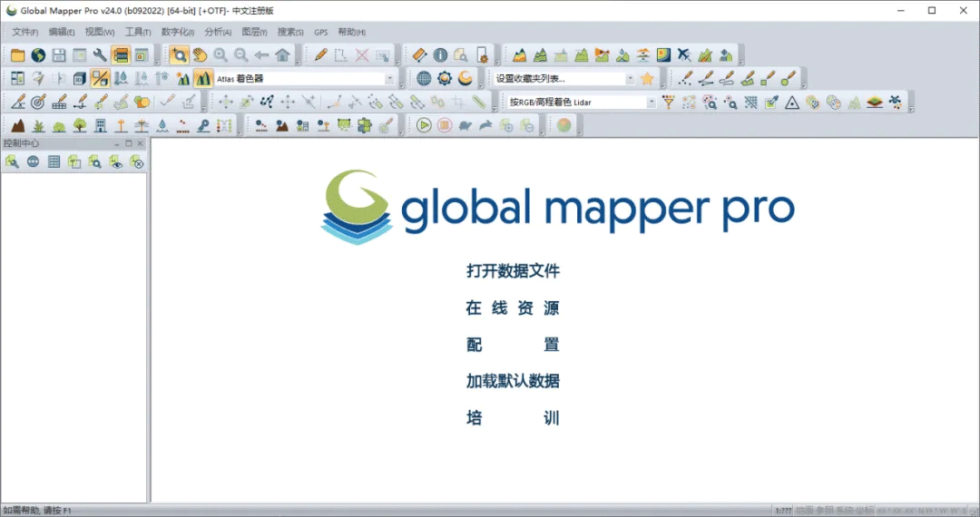Viewport: 980px width, 517px height.
Task: Open Lidar color by RGB/elevation dropdown
Action: 651,102
